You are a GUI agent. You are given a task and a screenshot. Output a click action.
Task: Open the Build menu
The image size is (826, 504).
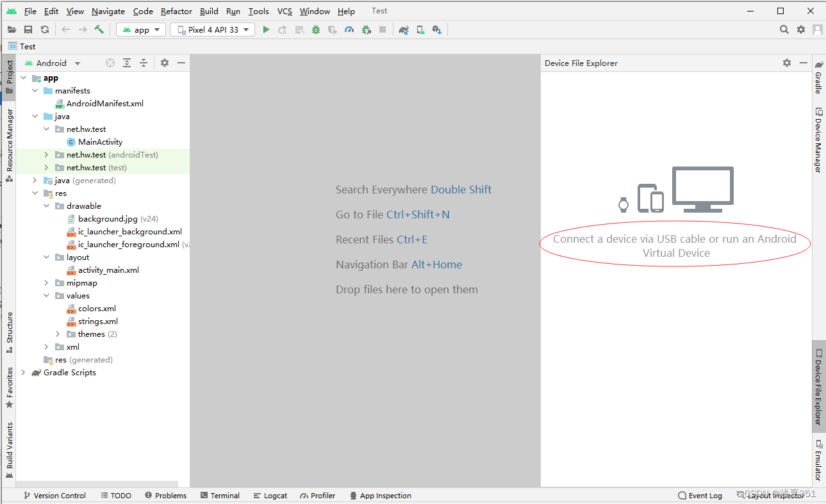click(209, 11)
